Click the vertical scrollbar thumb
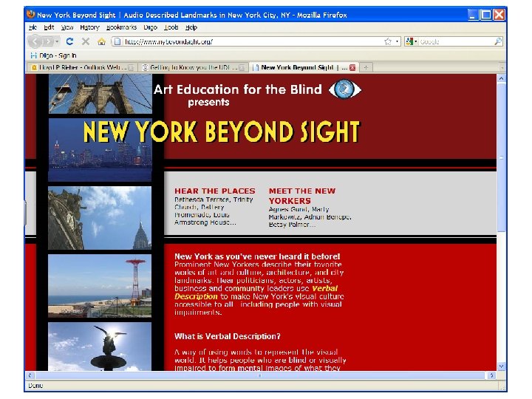Image resolution: width=532 pixels, height=399 pixels. pyautogui.click(x=501, y=157)
